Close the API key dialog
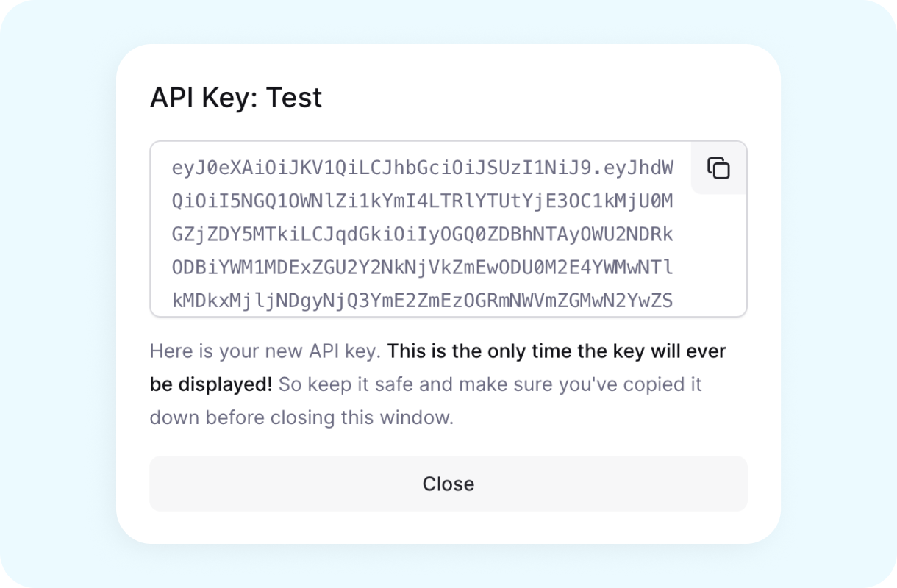Screen dimensions: 897x588 click(x=448, y=484)
